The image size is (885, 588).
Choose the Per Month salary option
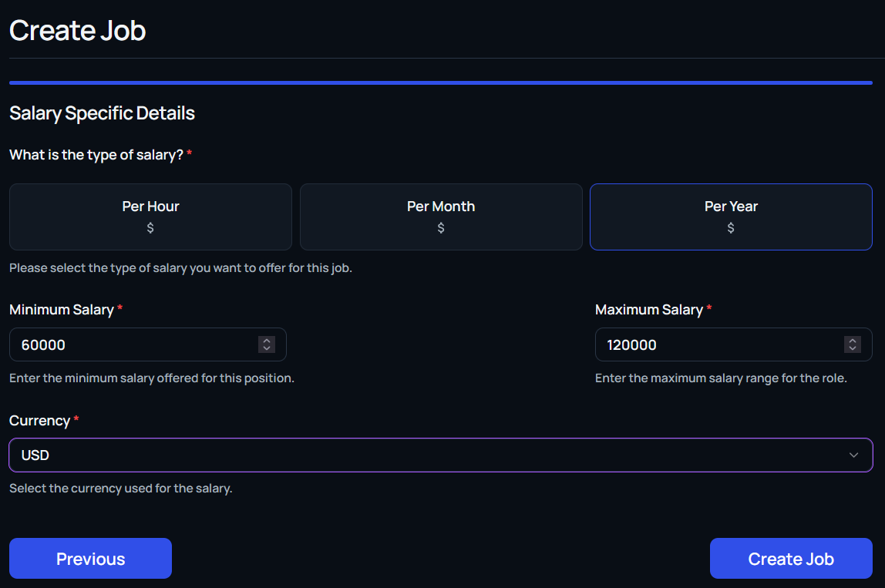[x=441, y=207]
